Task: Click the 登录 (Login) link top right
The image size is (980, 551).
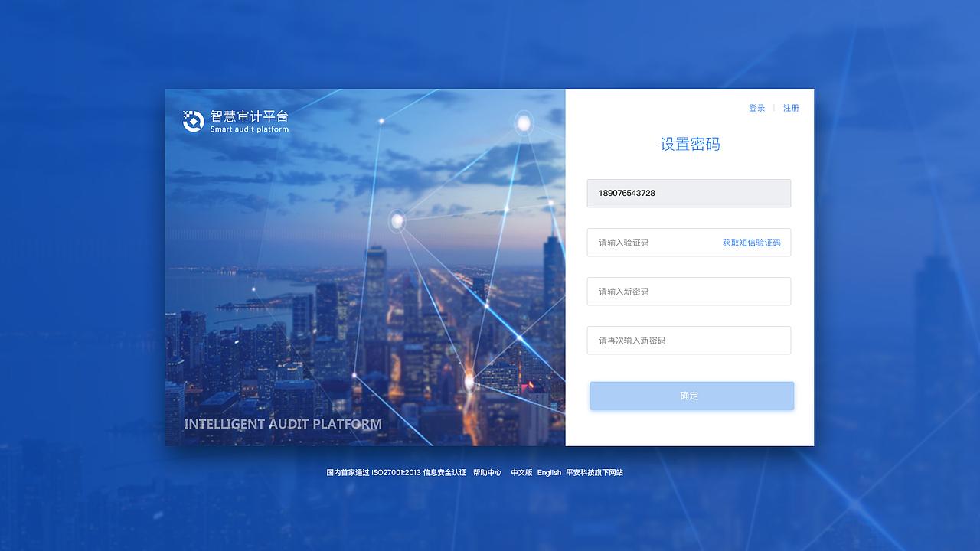Action: coord(756,108)
